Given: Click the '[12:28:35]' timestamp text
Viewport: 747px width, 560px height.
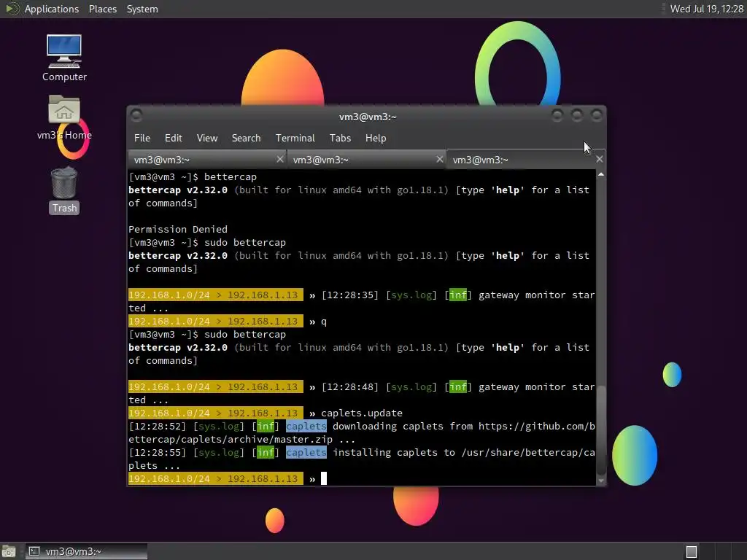Looking at the screenshot, I should pos(350,295).
